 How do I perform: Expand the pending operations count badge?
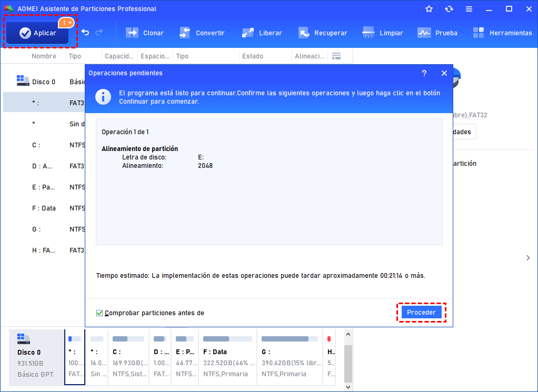(x=66, y=23)
